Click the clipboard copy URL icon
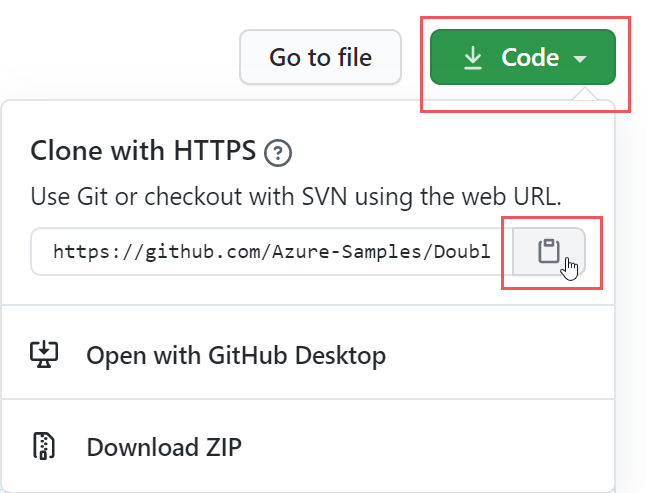 tap(548, 251)
